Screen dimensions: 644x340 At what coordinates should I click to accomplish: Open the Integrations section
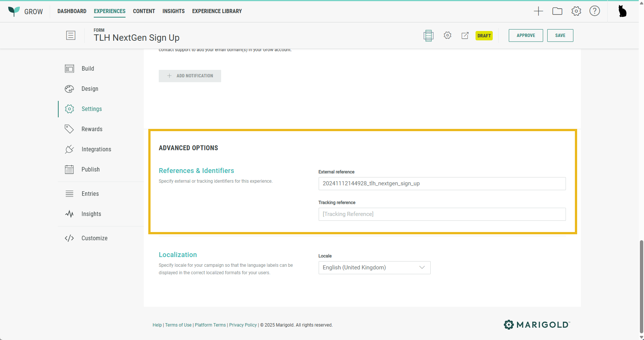click(x=96, y=149)
